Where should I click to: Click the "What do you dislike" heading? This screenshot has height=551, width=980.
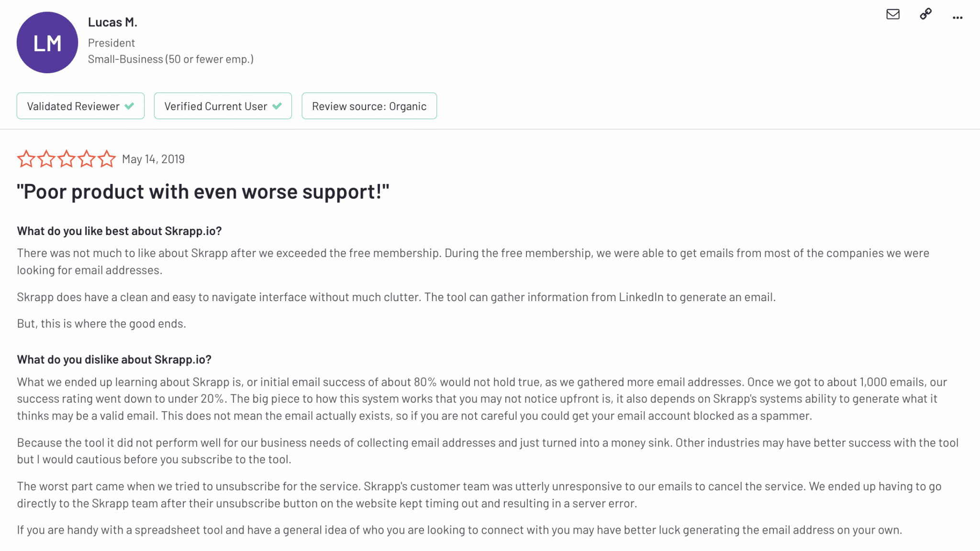pos(114,360)
